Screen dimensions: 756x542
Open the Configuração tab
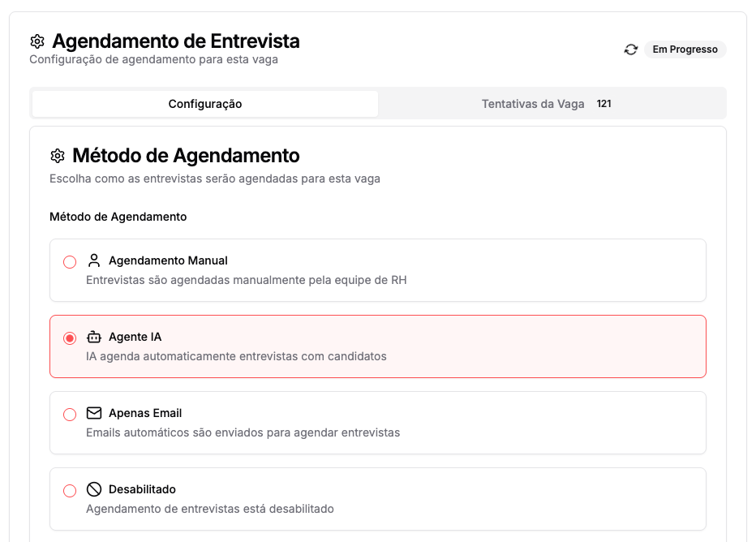pyautogui.click(x=204, y=104)
